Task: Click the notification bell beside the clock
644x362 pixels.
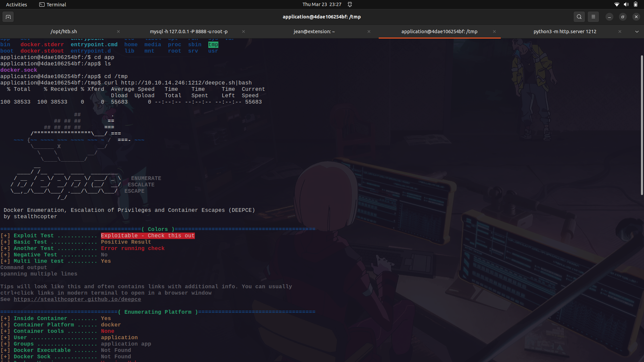Action: (x=350, y=4)
